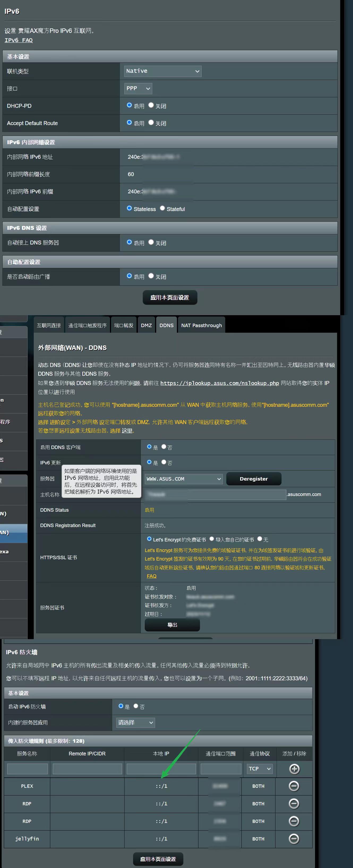Open the WWW.ASUS.COM server dropdown

point(184,479)
